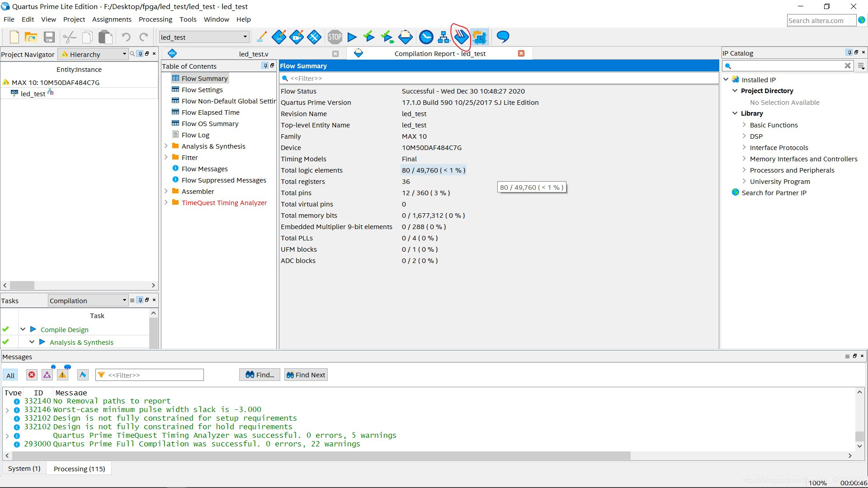Click the Stop Compilation icon
This screenshot has width=868, height=488.
point(335,37)
